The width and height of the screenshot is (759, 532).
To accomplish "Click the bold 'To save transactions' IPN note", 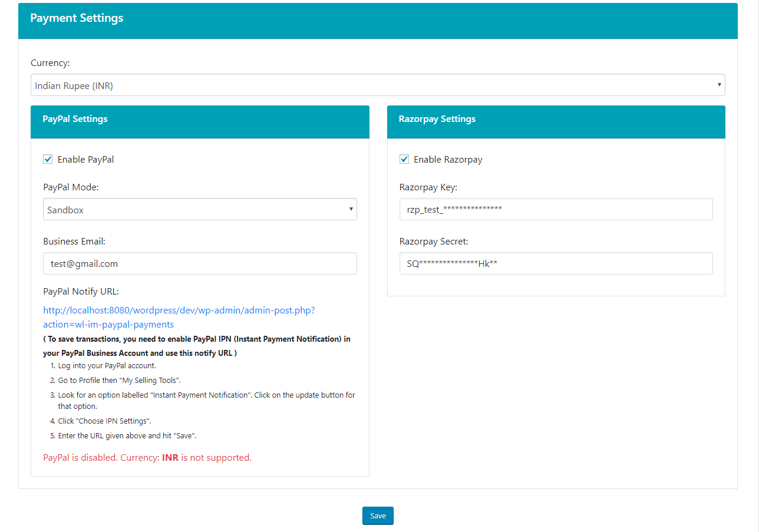I will click(x=197, y=346).
